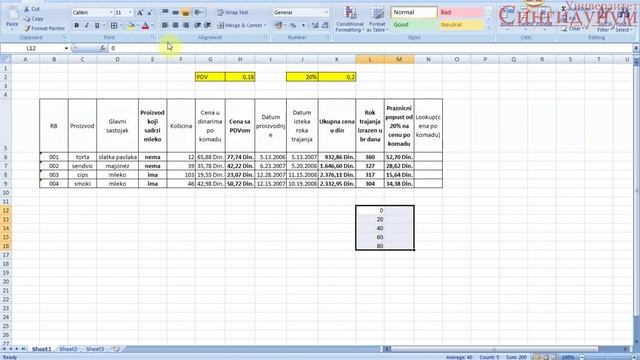640x360 pixels.
Task: Select the yellow PDV cell
Action: [x=210, y=77]
